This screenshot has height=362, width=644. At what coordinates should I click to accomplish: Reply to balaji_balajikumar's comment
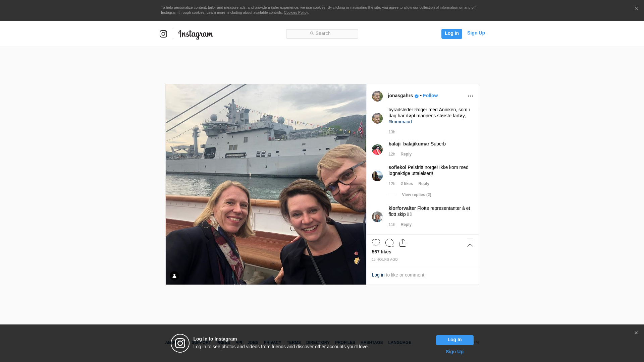(406, 154)
